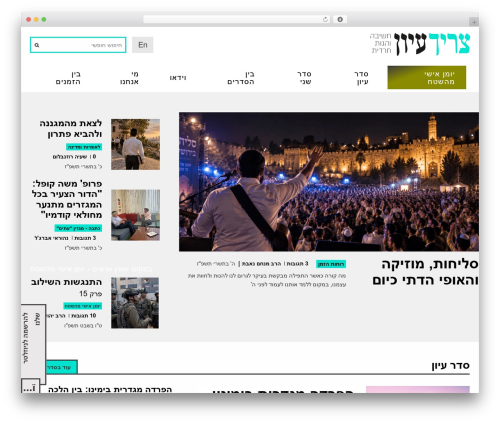Click the 3 comments count under main article
The height and width of the screenshot is (423, 500).
(x=297, y=264)
